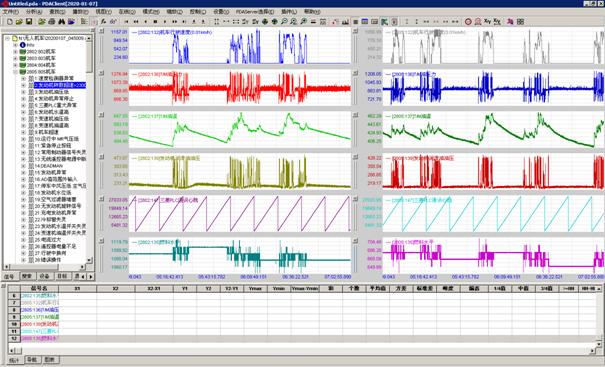This screenshot has height=367, width=605.
Task: Open the 分析(A) menu
Action: click(x=34, y=12)
